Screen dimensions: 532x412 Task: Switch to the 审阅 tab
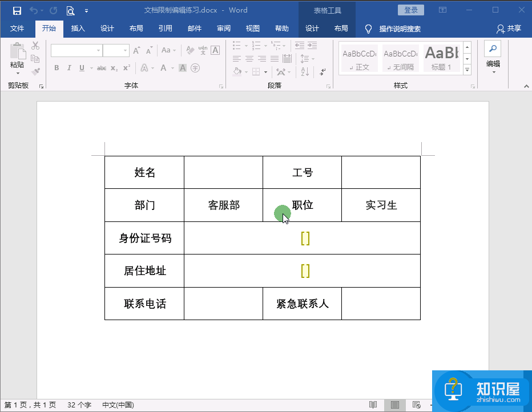point(224,29)
